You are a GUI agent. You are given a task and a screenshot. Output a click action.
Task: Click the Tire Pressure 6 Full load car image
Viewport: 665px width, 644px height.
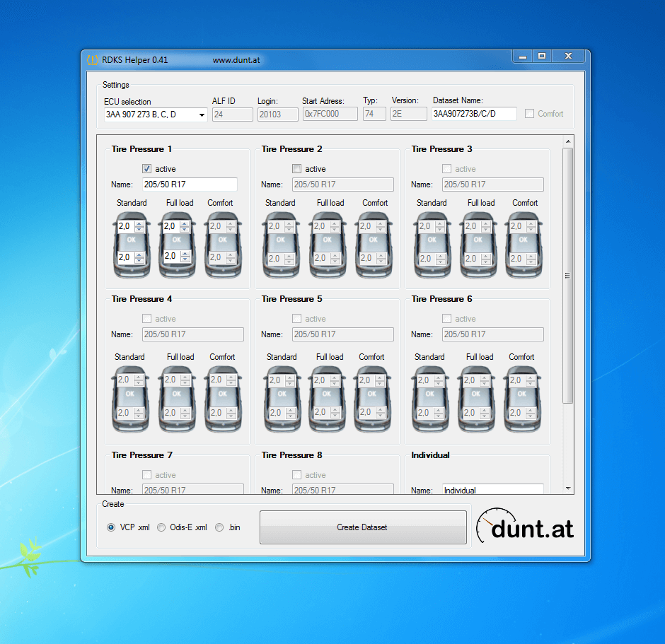476,399
